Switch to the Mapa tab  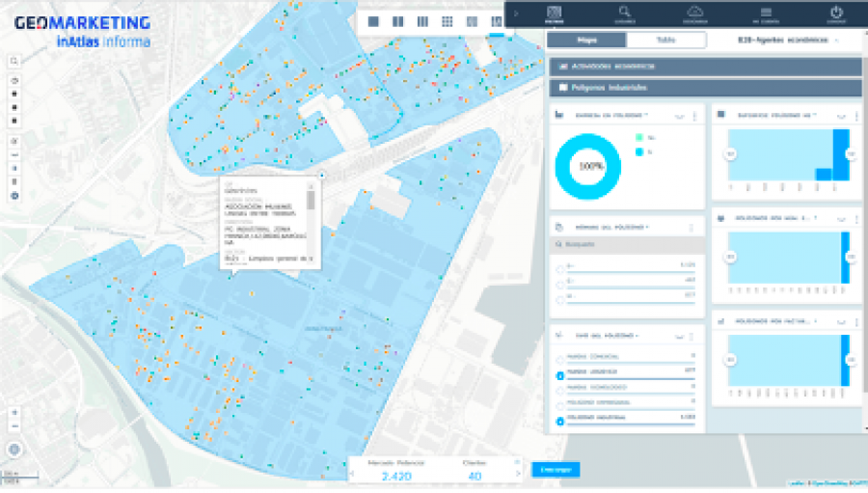[586, 40]
